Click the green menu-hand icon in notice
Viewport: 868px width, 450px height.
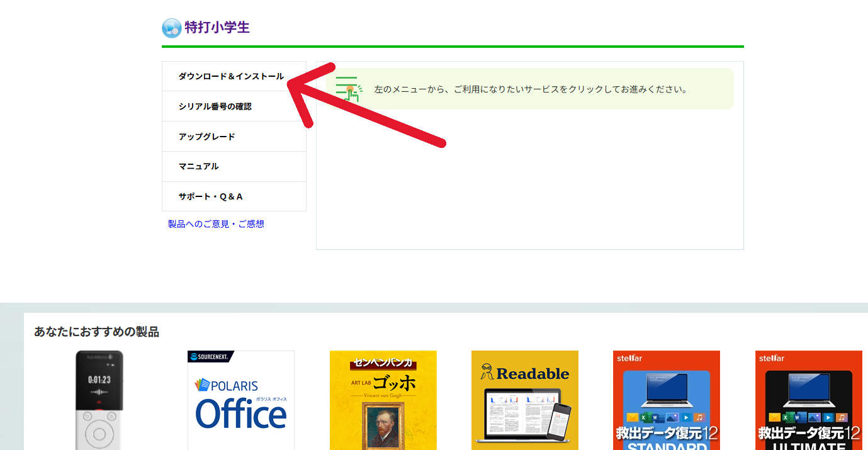(349, 89)
